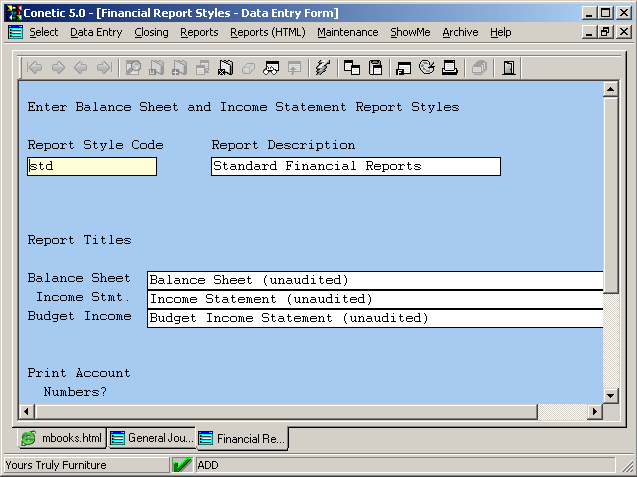Click the Conetic app icon beside Select
The width and height of the screenshot is (637, 477).
point(15,32)
